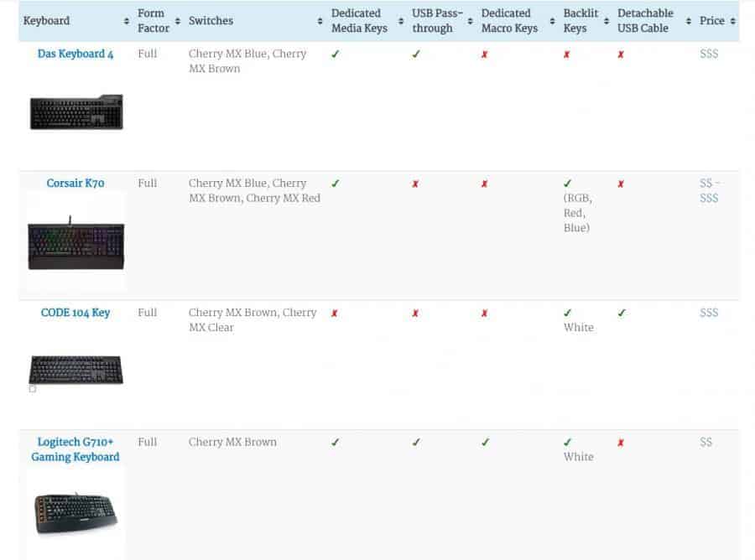Click Corsair K70 '(RGB, Red, Blue)' text

577,213
